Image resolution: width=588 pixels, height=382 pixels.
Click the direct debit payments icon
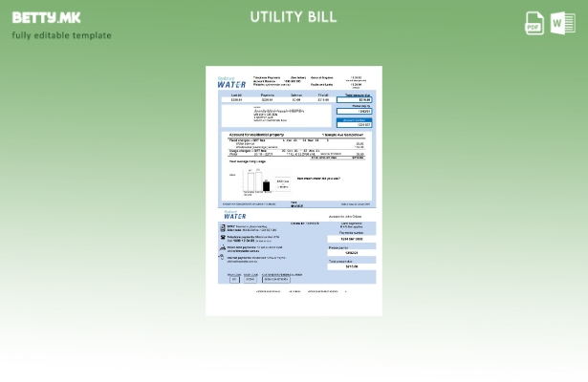pyautogui.click(x=223, y=247)
